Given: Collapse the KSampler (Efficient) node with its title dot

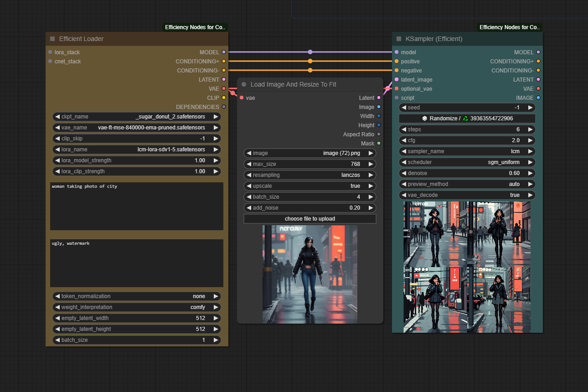Looking at the screenshot, I should [x=399, y=39].
